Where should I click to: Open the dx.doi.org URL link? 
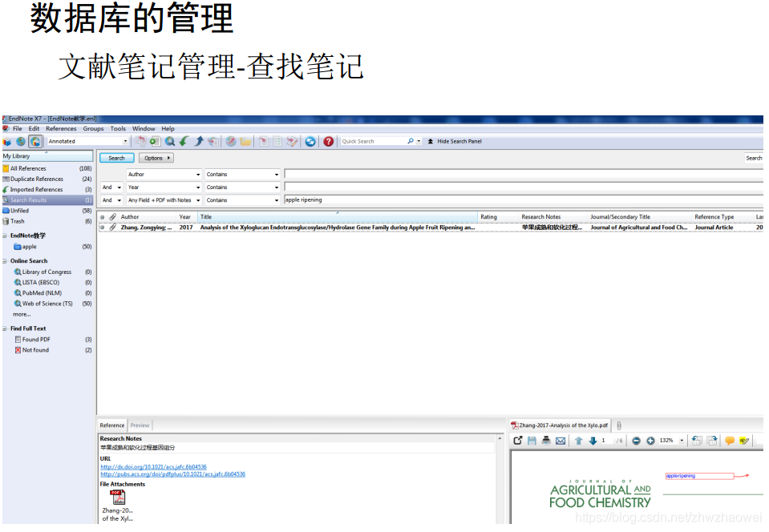click(153, 467)
